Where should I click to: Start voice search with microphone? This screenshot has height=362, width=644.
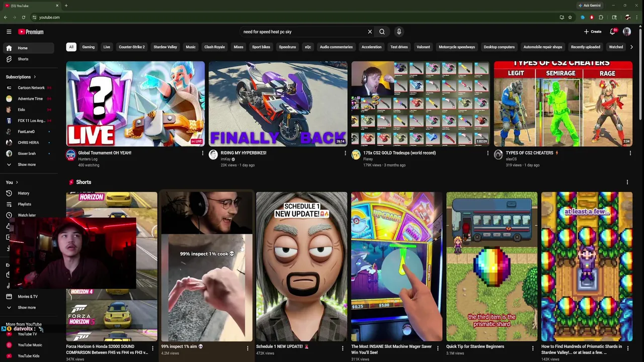point(399,32)
